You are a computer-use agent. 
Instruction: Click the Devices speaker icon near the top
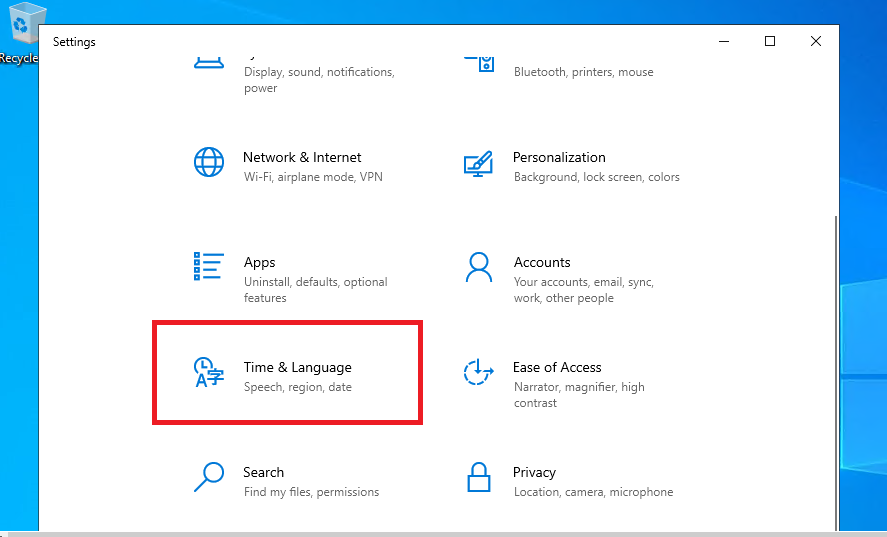pos(479,63)
